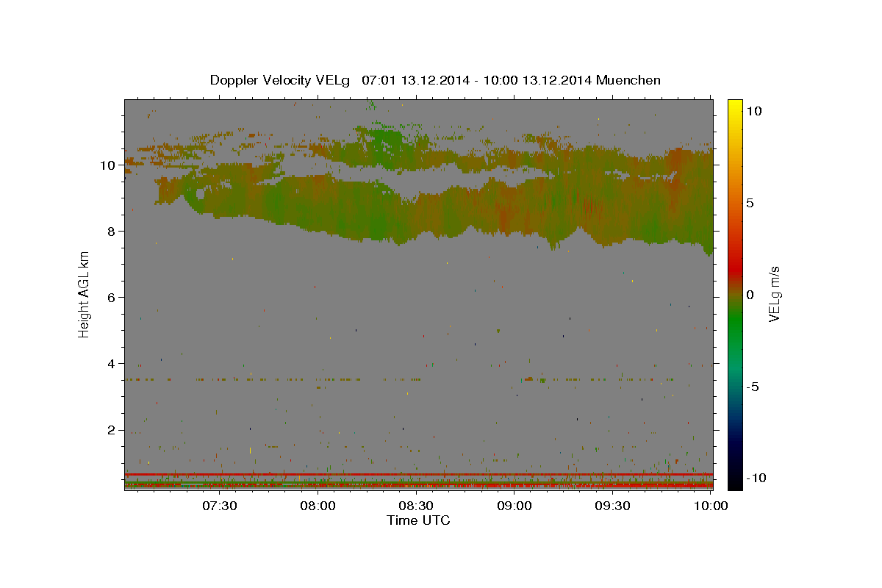Click the colorbar value label 0
This screenshot has height=588, width=882.
click(x=750, y=294)
